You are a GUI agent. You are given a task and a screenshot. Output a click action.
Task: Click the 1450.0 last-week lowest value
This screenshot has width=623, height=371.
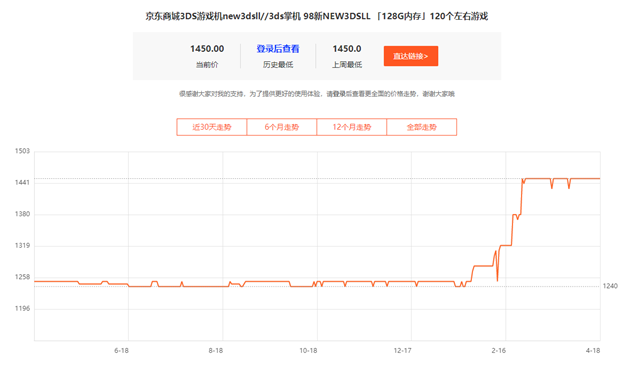pos(347,49)
